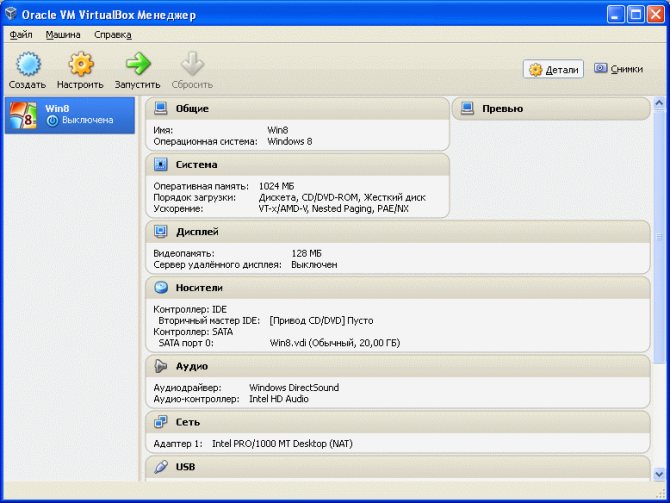Image resolution: width=670 pixels, height=503 pixels.
Task: Open settings via Настроить gear icon
Action: tap(81, 64)
